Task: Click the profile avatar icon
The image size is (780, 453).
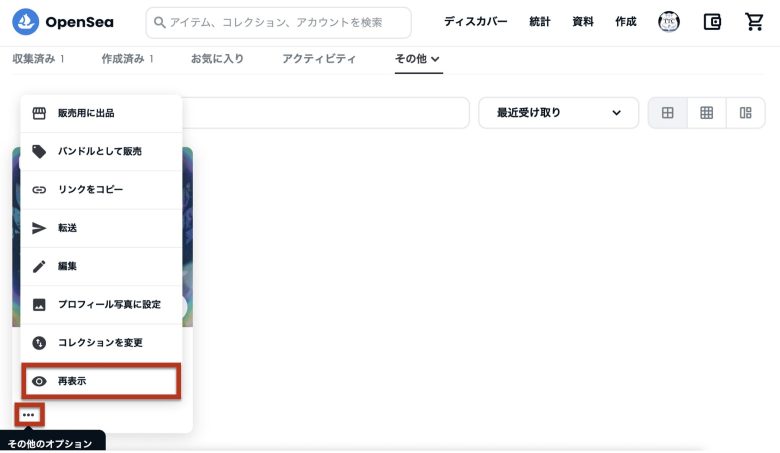Action: click(x=669, y=22)
